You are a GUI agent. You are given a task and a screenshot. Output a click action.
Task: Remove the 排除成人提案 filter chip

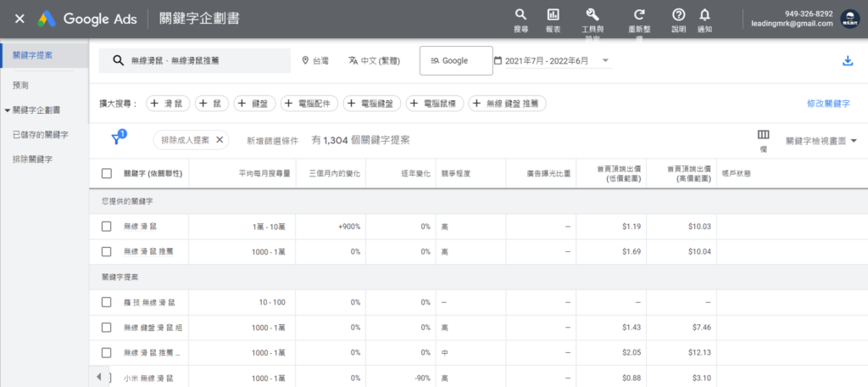pyautogui.click(x=220, y=140)
